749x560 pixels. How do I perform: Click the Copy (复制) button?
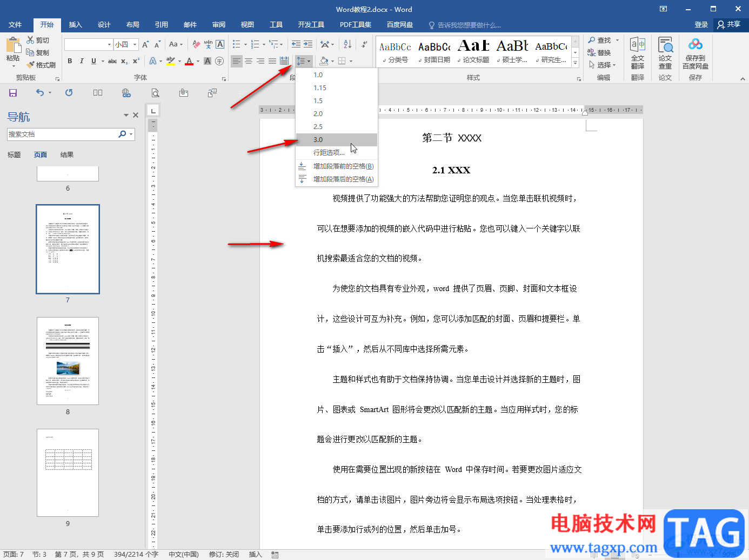click(38, 52)
